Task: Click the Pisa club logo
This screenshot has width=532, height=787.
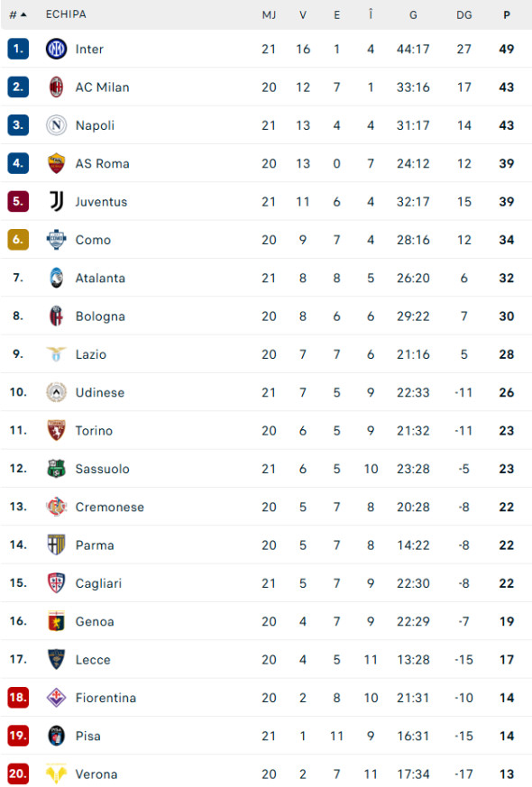Action: coord(56,736)
